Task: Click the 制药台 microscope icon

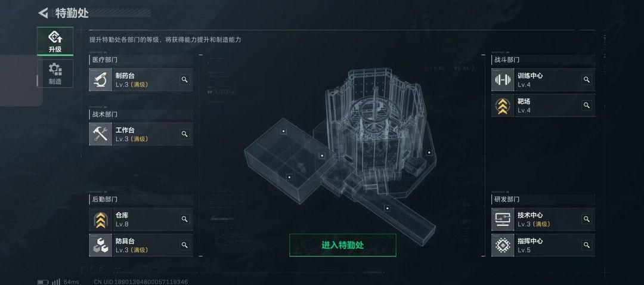Action: pos(100,80)
